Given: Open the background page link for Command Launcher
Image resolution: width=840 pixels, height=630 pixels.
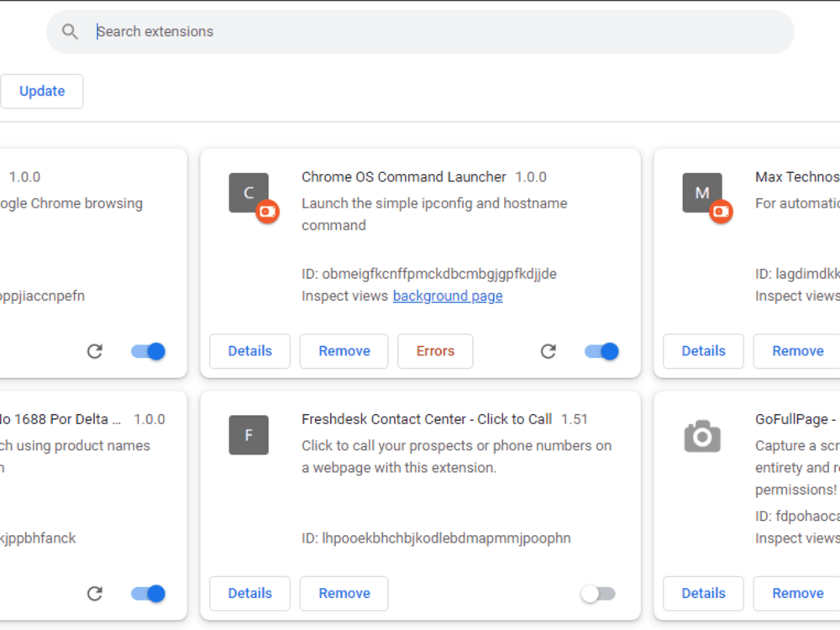Looking at the screenshot, I should 448,296.
